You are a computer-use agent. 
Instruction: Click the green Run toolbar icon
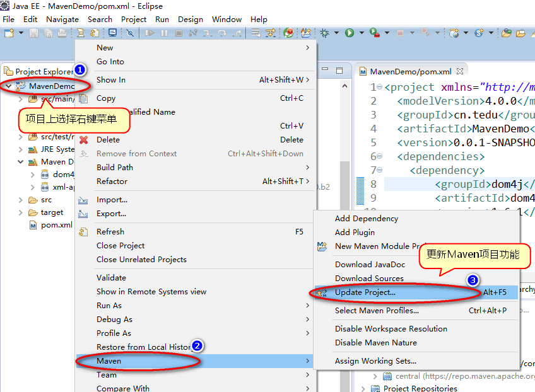click(x=349, y=33)
